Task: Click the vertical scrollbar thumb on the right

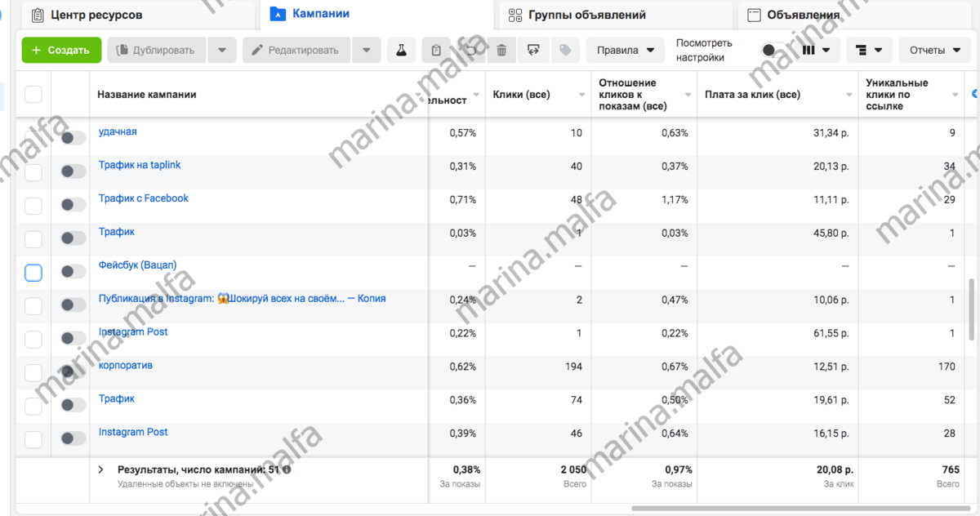Action: (971, 310)
